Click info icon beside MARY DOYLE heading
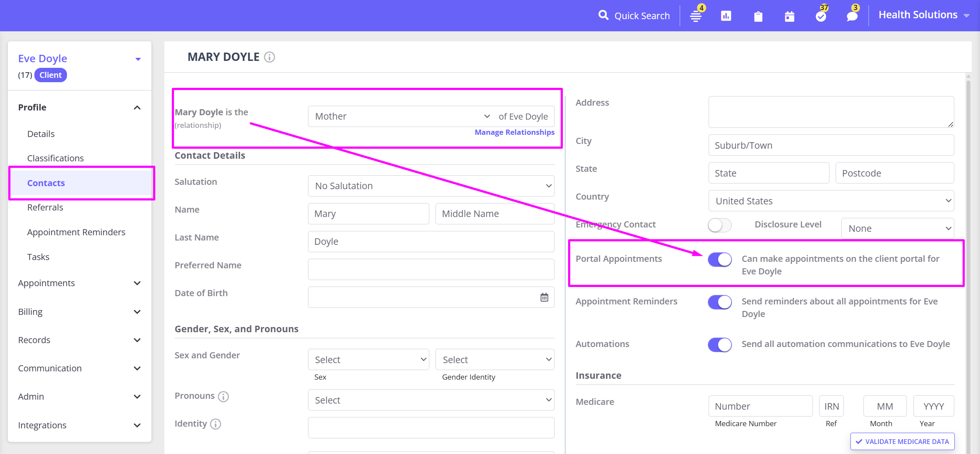 point(270,57)
